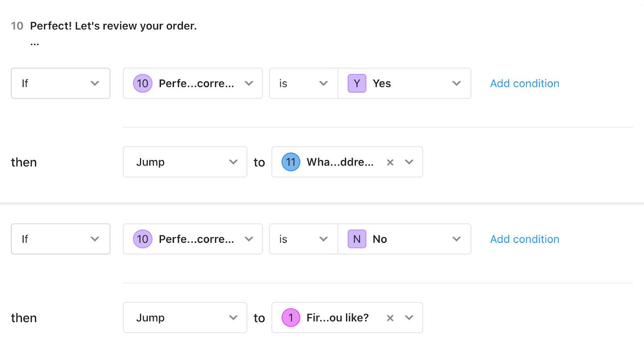Viewport: 644px width, 358px height.
Task: Open the first If condition dropdown
Action: [x=60, y=83]
